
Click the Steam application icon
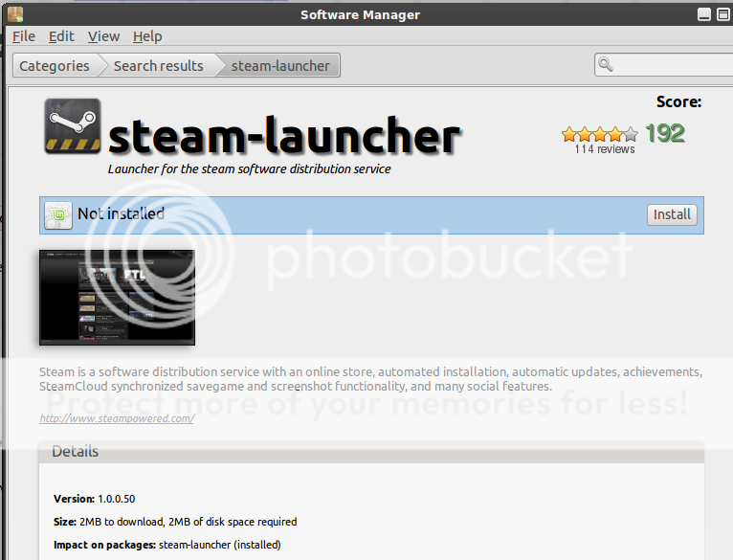point(73,125)
